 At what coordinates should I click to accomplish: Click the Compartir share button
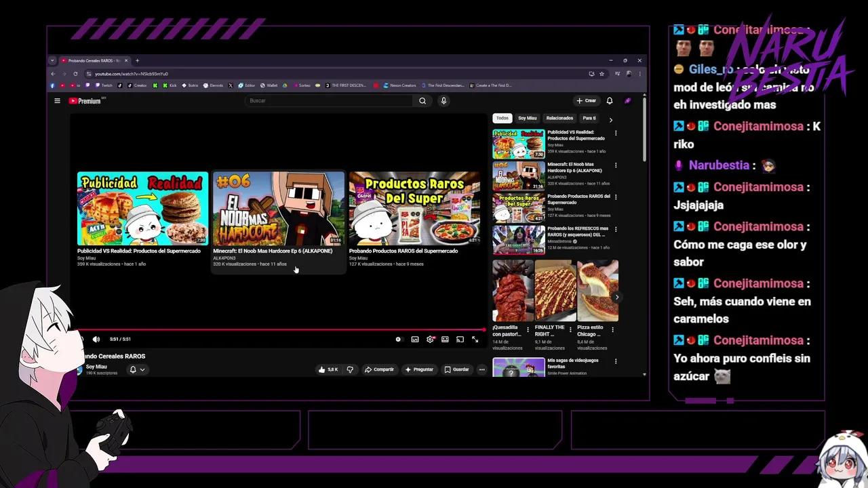pyautogui.click(x=379, y=369)
